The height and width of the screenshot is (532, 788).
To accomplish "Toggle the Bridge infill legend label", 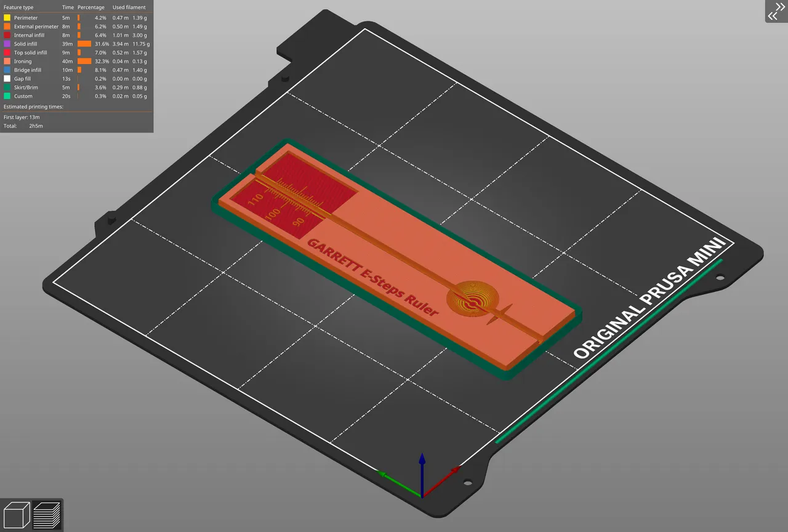I will (x=28, y=70).
